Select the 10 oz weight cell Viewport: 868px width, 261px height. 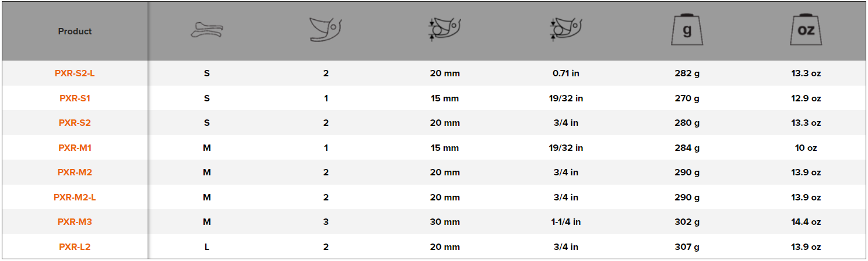[x=807, y=148]
